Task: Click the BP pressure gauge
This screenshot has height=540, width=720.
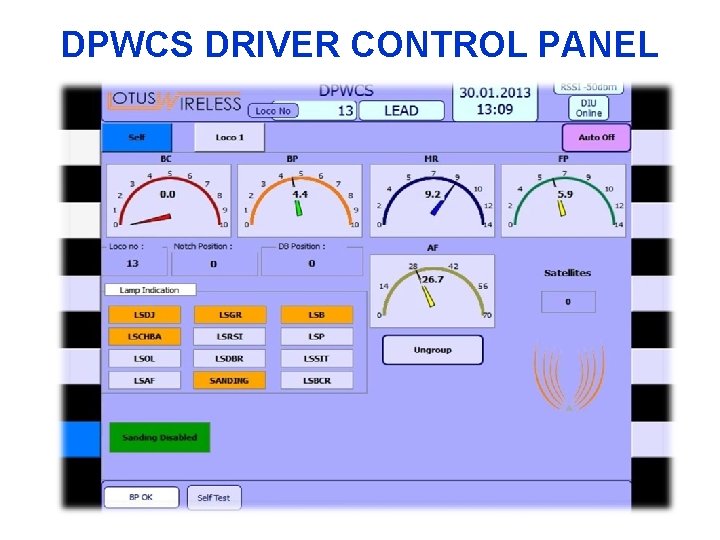Action: click(300, 200)
